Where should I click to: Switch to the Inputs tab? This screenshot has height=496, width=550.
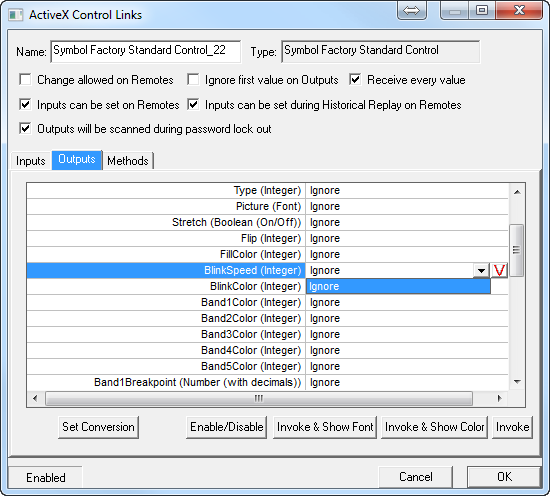pos(31,161)
